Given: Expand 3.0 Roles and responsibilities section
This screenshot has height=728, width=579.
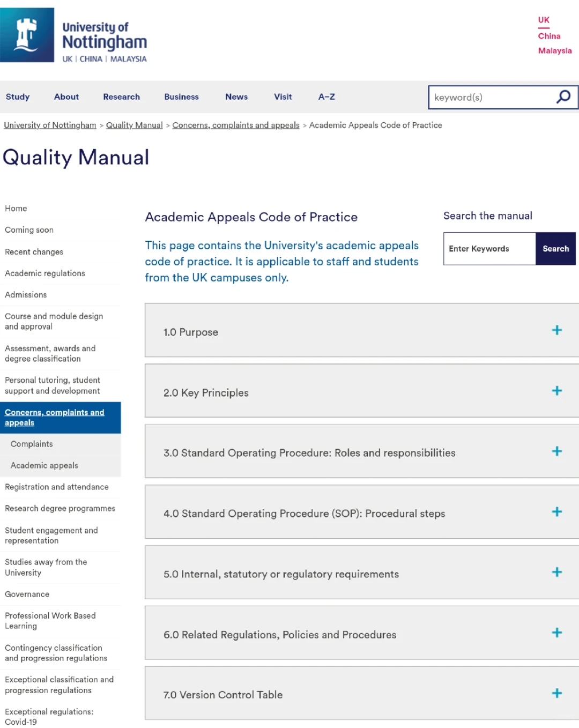Looking at the screenshot, I should click(362, 451).
